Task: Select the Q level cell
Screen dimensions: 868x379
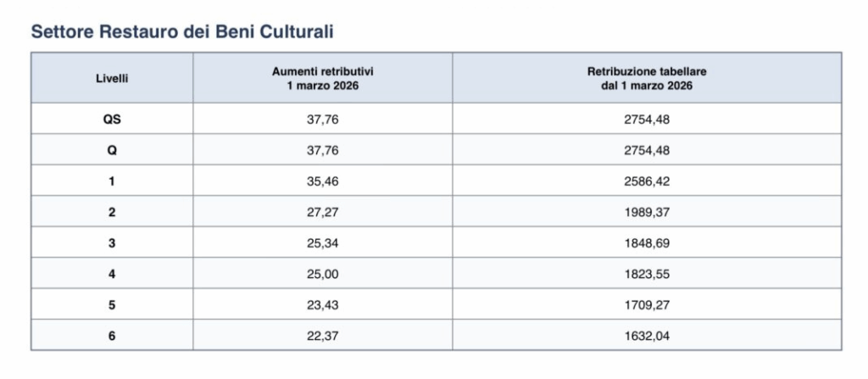Action: [x=112, y=150]
